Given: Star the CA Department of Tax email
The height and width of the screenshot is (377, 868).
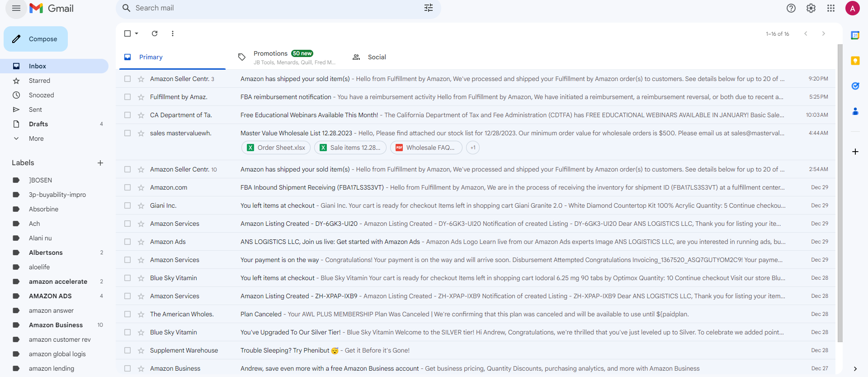Looking at the screenshot, I should pos(141,115).
